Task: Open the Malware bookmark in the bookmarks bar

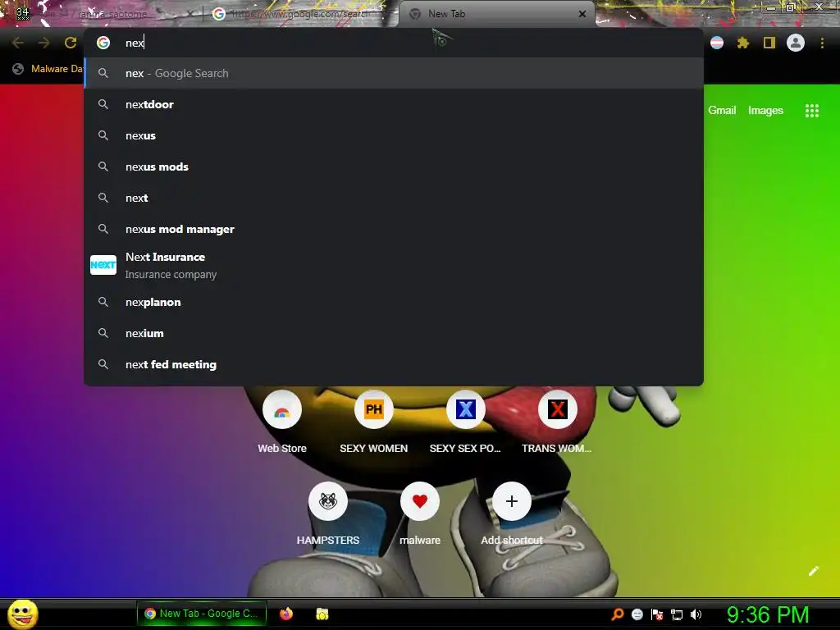Action: (48, 69)
